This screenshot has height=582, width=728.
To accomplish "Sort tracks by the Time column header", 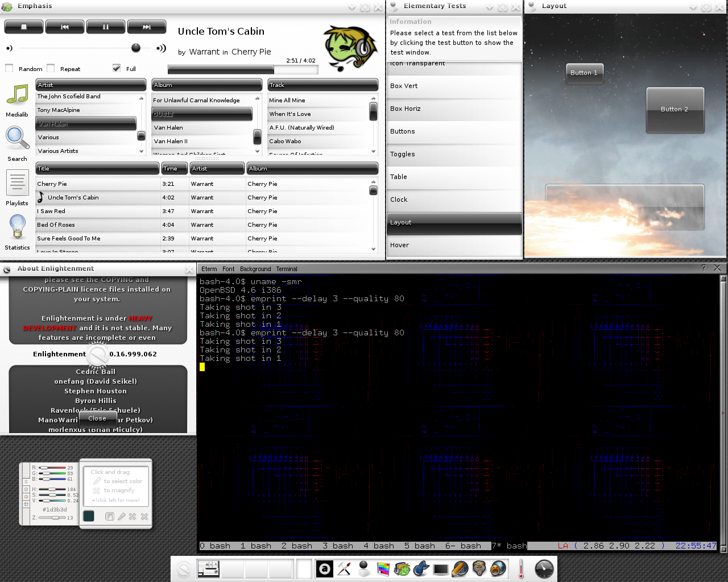I will 175,168.
